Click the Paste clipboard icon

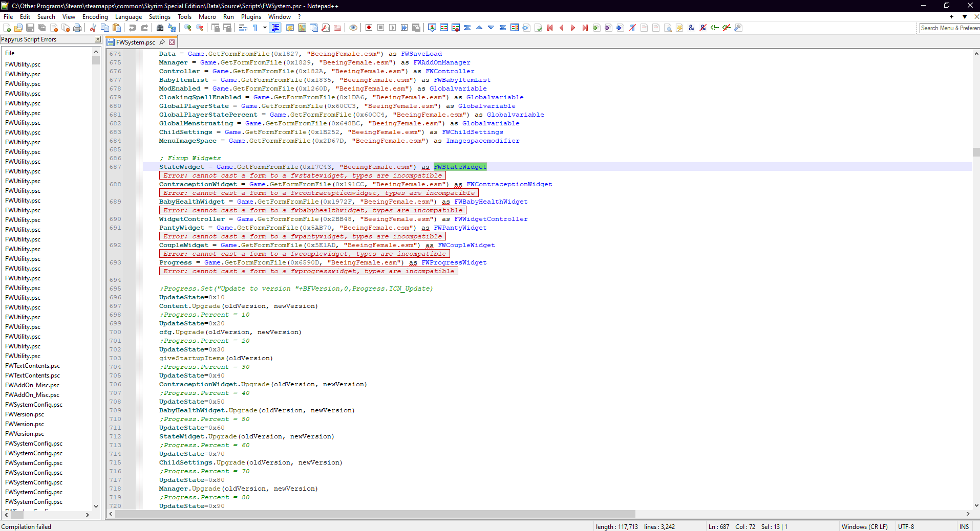(117, 28)
